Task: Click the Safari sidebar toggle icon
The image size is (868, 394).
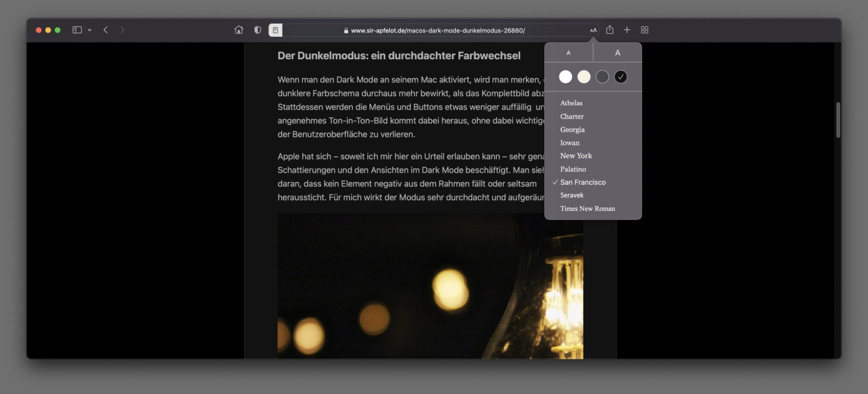Action: point(77,30)
